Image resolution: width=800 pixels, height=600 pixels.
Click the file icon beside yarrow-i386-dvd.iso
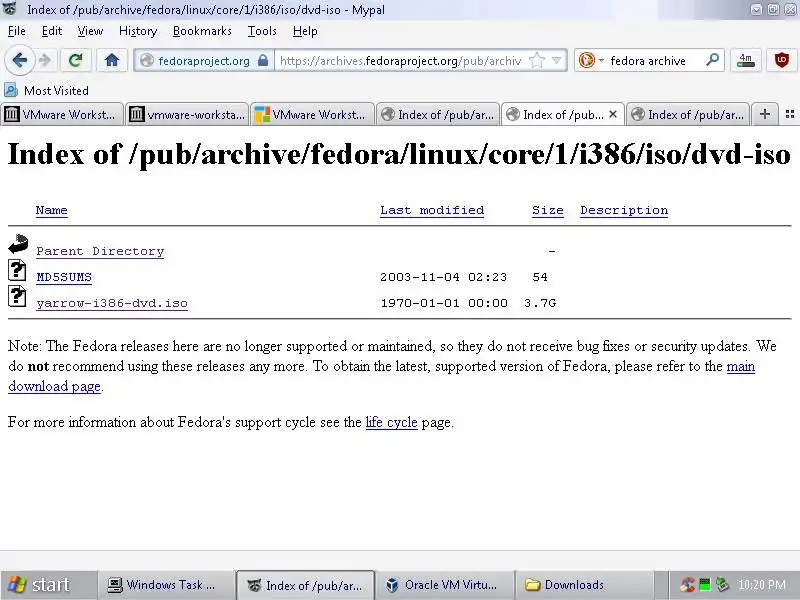(17, 296)
